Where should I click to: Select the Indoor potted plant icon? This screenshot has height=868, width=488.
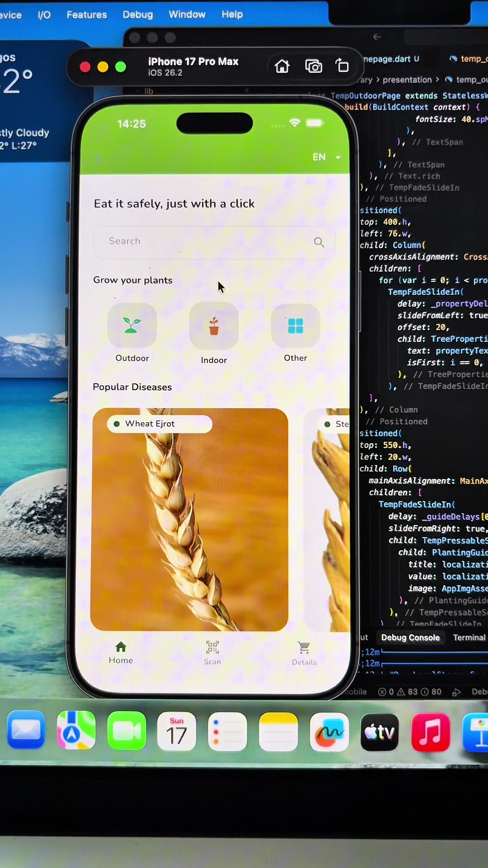coord(214,326)
